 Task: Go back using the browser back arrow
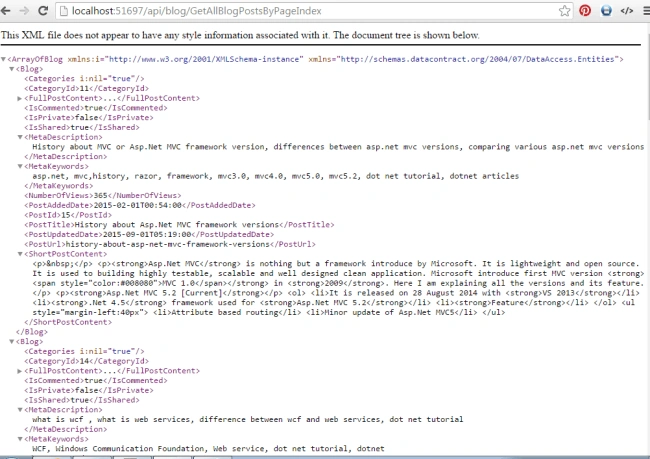click(6, 10)
